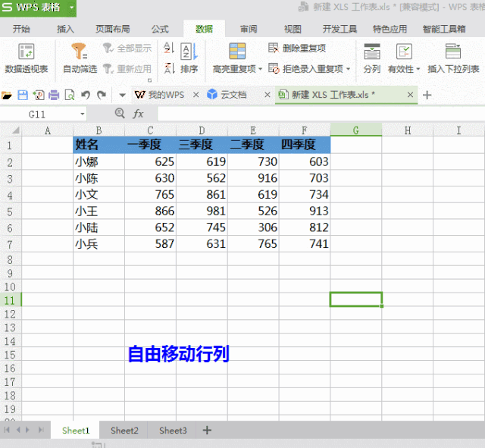Close the 我的WPS tab
485x448 pixels.
pyautogui.click(x=196, y=95)
